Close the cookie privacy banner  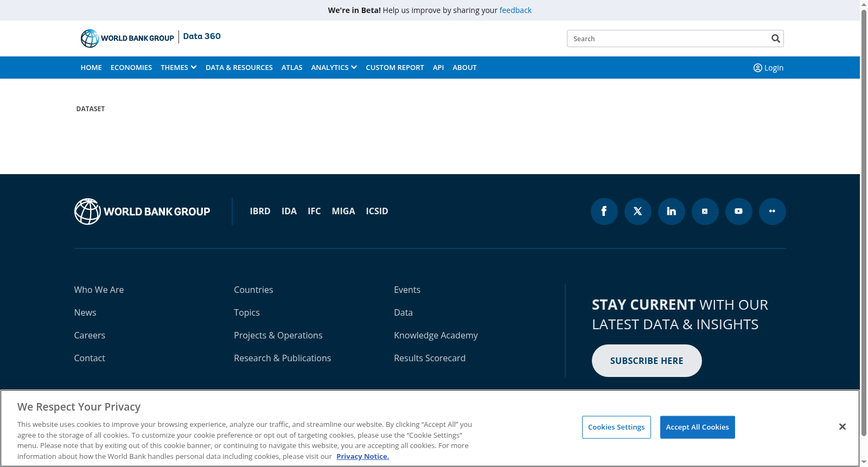pos(843,427)
